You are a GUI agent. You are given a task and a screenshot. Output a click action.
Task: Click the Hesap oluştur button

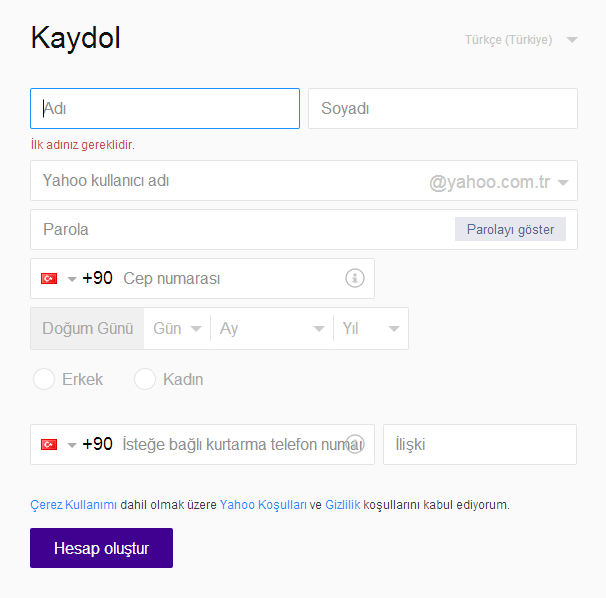click(101, 548)
